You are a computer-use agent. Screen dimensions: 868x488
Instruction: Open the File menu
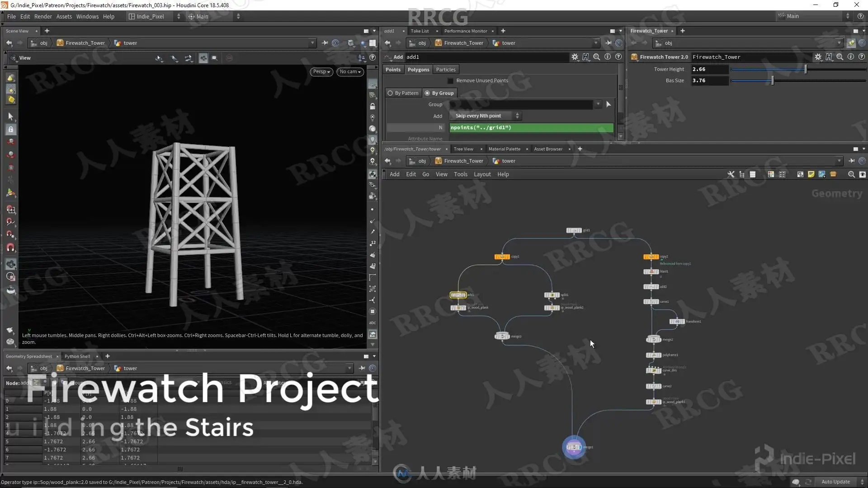11,16
